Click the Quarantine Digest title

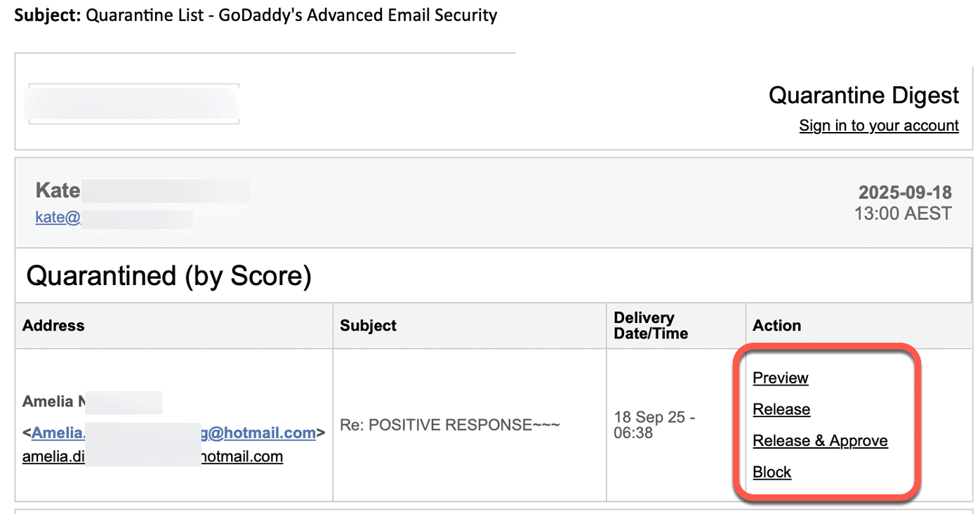[x=863, y=95]
